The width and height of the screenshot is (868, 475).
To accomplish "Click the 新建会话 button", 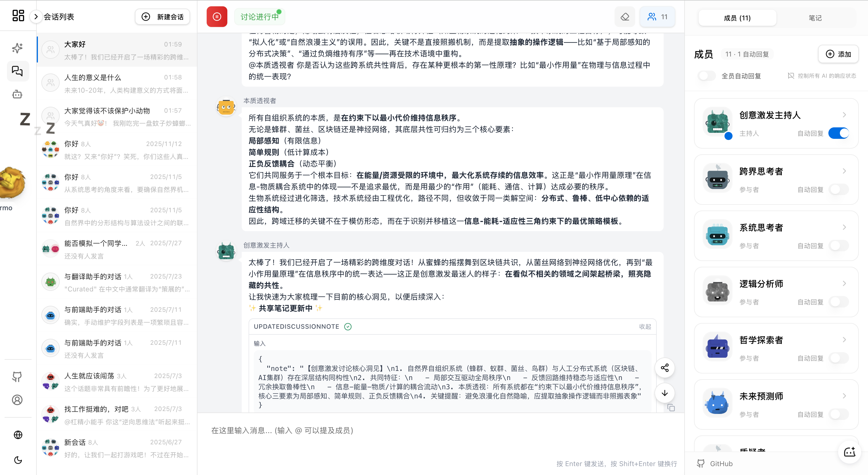I will click(x=162, y=17).
